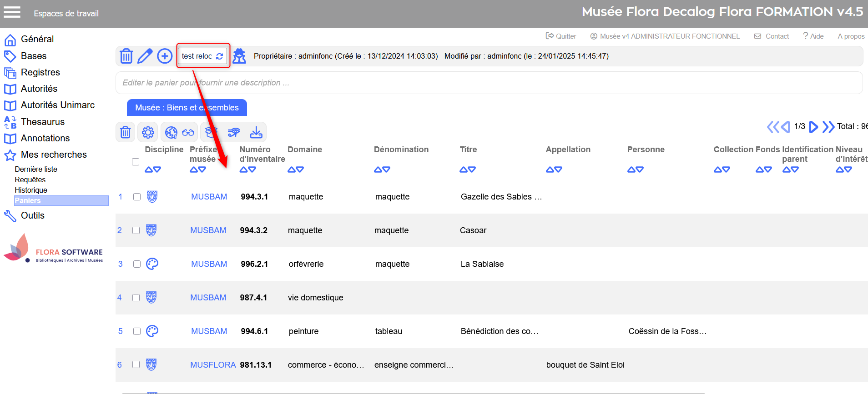This screenshot has height=394, width=868.
Task: Select checkbox for row 5 peinture
Action: point(137,331)
